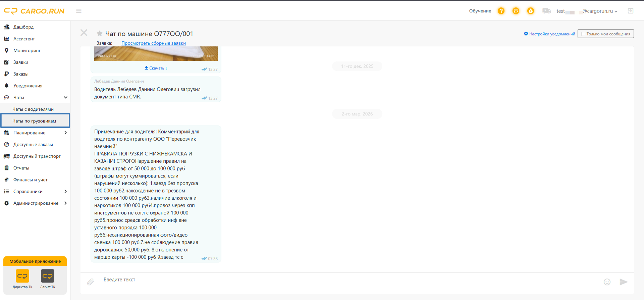The width and height of the screenshot is (644, 300).
Task: Click the Мониторинг map pin icon
Action: (6, 50)
